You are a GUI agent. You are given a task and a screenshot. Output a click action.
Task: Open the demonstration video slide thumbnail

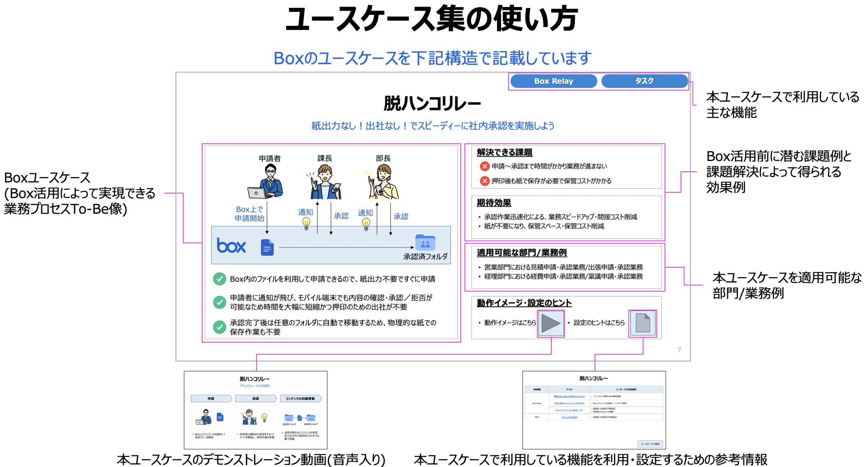pyautogui.click(x=255, y=410)
